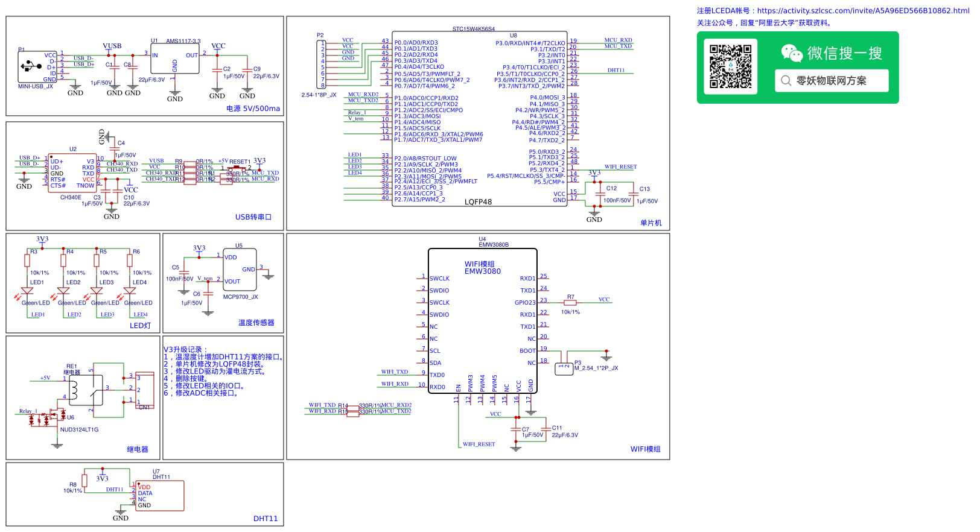This screenshot has width=980, height=532.
Task: Click the WIFI_RESET net label near pin 11
Action: [x=479, y=445]
